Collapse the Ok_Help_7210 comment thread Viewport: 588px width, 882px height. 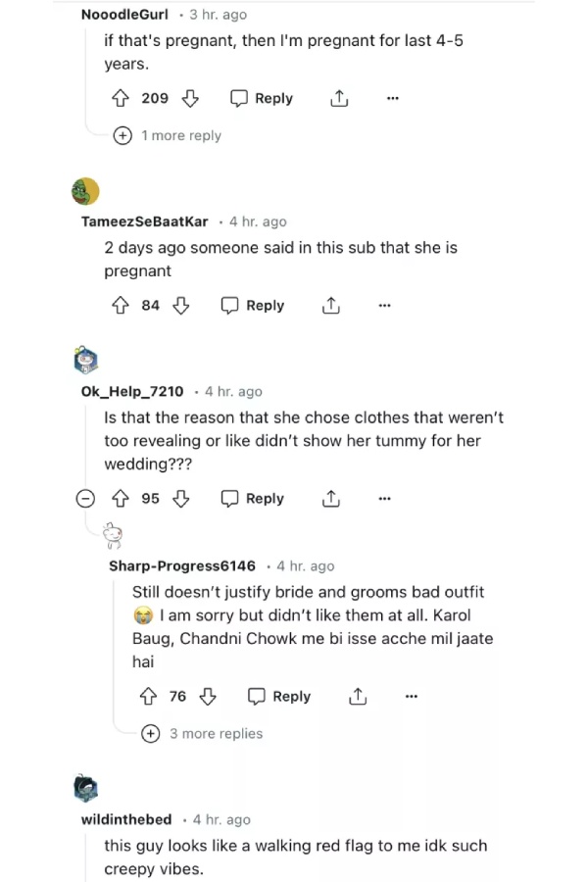(x=86, y=499)
